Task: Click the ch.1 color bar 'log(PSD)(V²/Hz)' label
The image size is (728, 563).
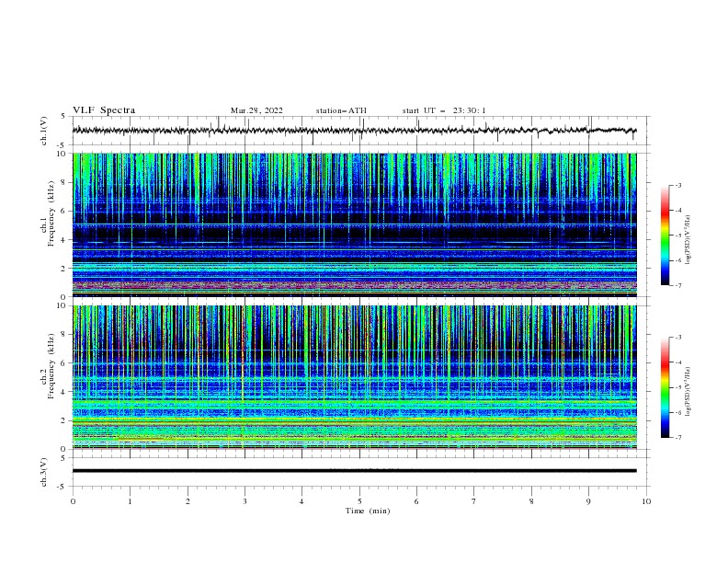Action: [688, 240]
